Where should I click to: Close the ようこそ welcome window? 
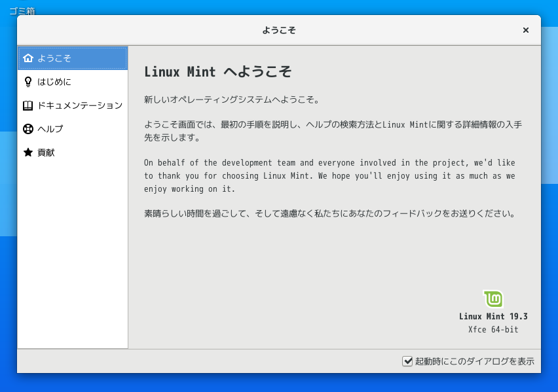pos(526,30)
